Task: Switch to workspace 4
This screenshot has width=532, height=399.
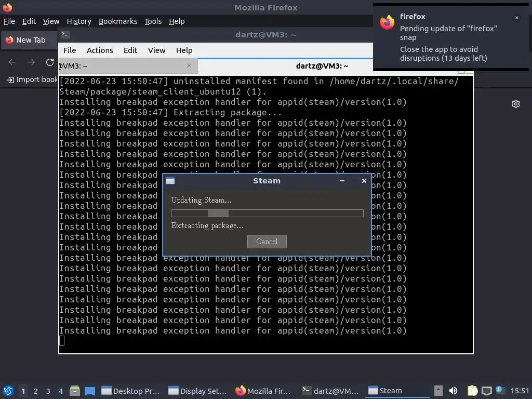Action: click(61, 391)
